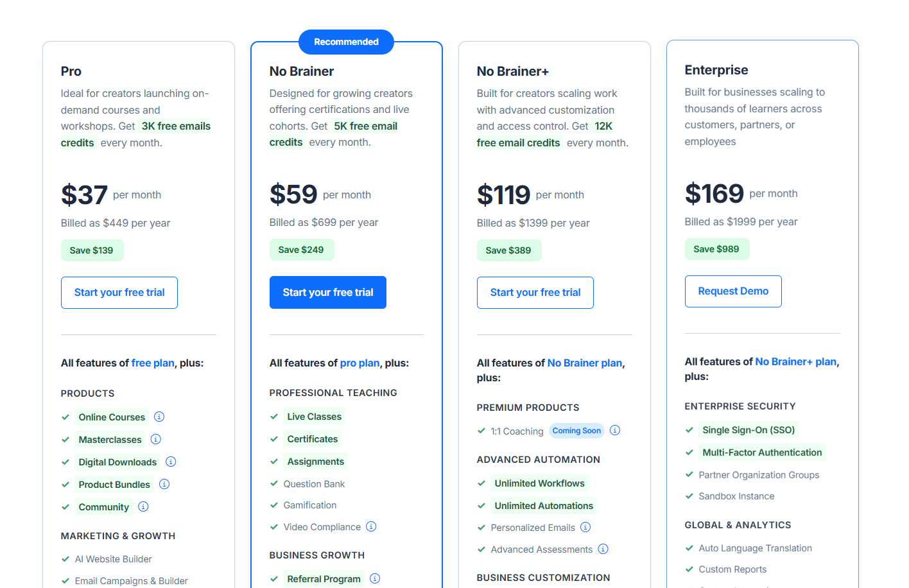Click the Recommended badge
This screenshot has height=588, width=909.
[x=346, y=42]
